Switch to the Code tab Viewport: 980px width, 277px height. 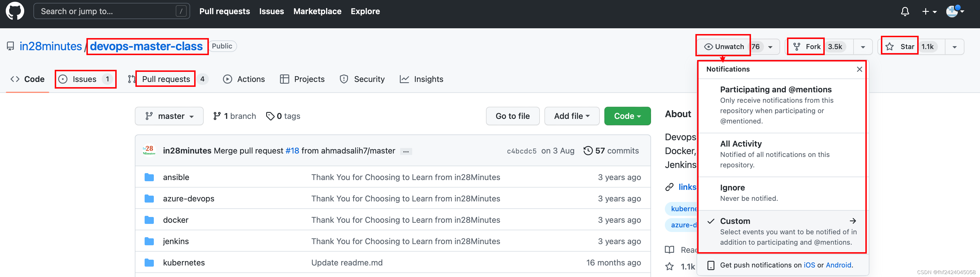click(x=27, y=79)
